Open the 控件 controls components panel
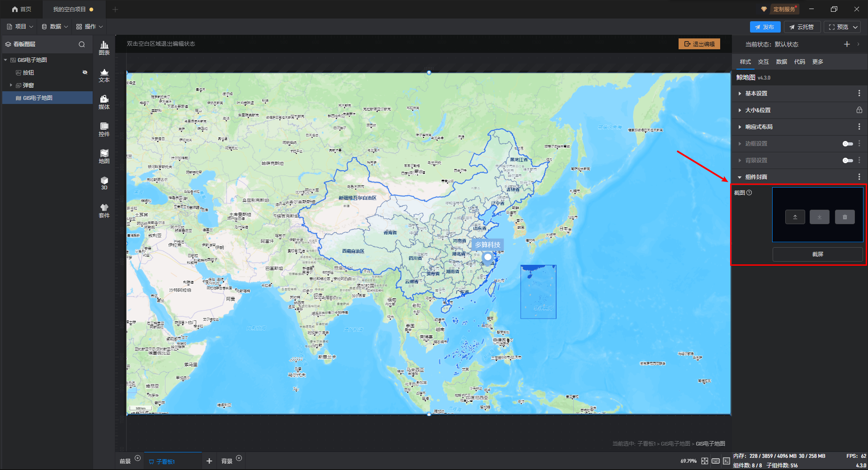 [x=104, y=129]
